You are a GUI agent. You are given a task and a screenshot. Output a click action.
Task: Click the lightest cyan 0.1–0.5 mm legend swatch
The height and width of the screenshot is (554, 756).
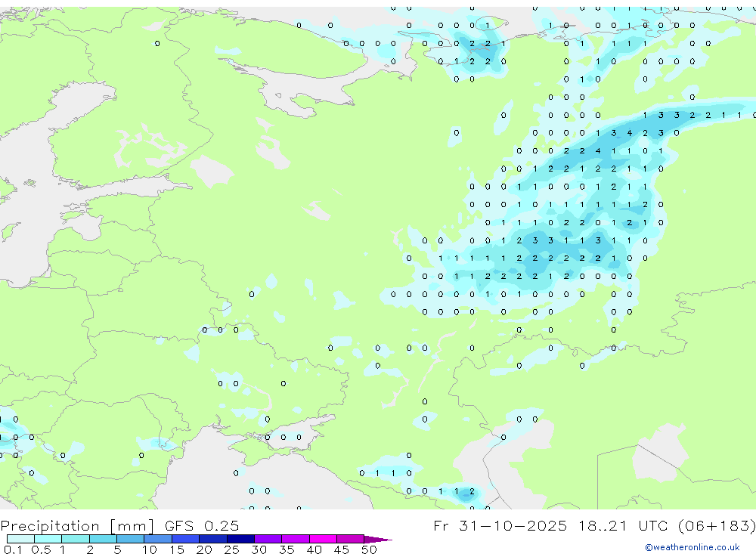pos(20,539)
